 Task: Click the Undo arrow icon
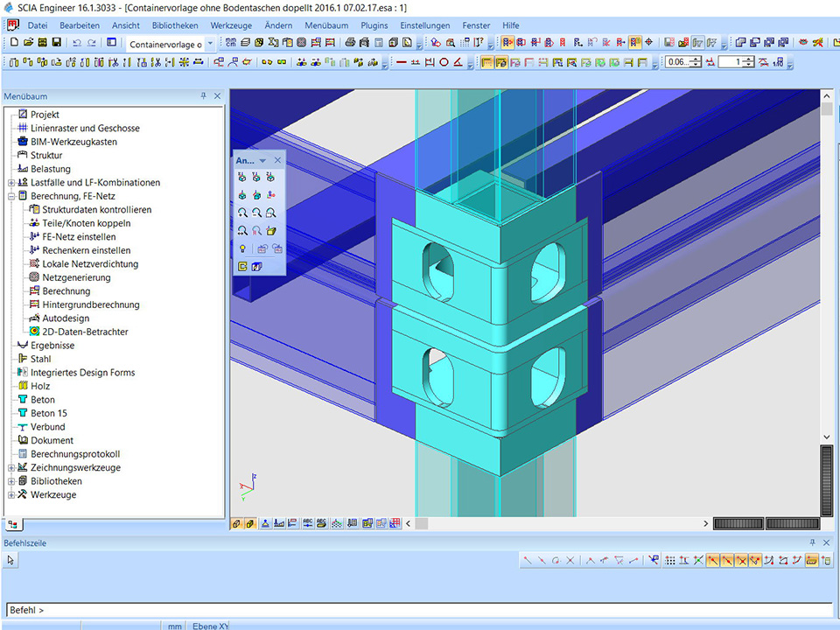tap(77, 42)
